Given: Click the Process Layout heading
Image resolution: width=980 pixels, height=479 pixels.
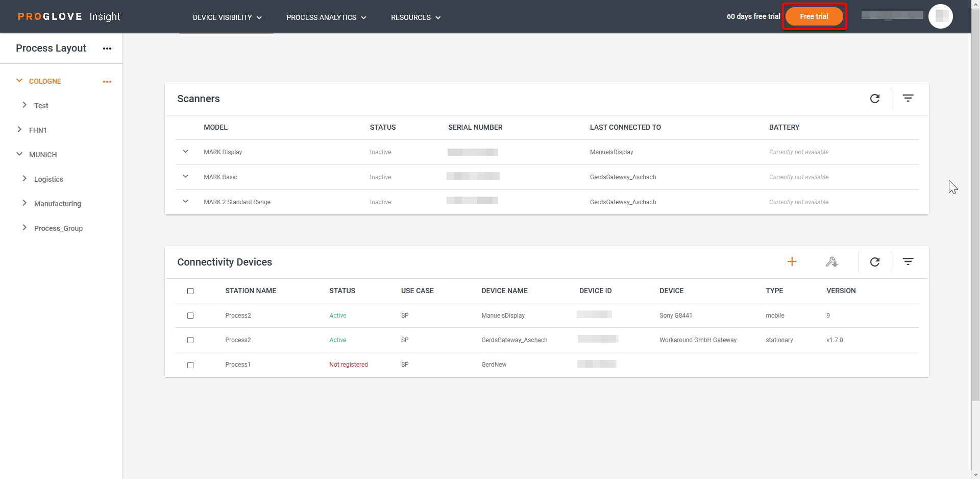Looking at the screenshot, I should coord(51,48).
